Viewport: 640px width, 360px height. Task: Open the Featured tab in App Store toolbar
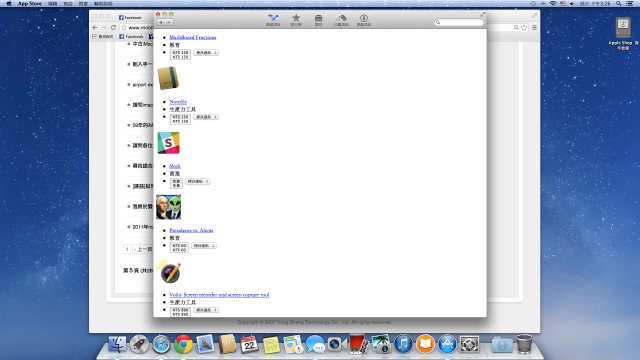click(x=273, y=20)
